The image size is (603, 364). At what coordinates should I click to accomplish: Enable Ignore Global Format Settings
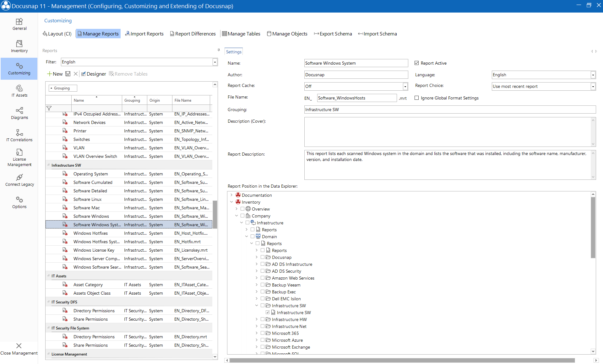417,98
